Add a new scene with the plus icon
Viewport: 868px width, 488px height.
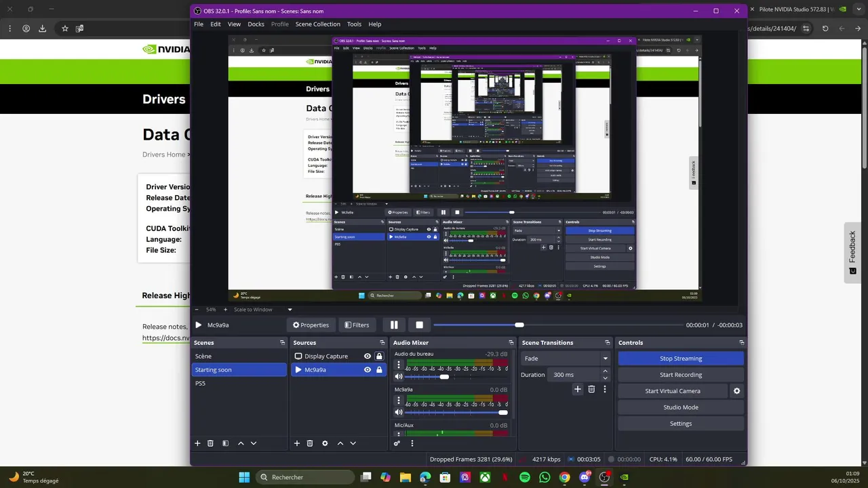pyautogui.click(x=197, y=443)
